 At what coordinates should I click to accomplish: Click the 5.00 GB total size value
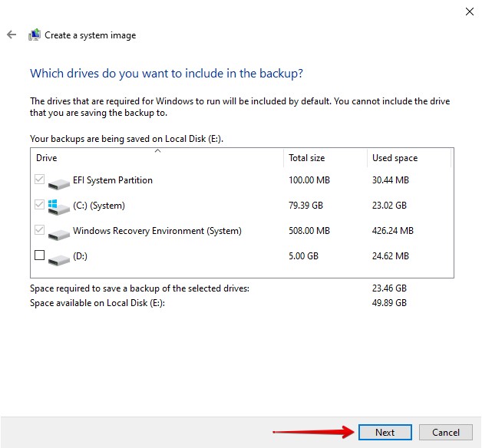tap(303, 256)
